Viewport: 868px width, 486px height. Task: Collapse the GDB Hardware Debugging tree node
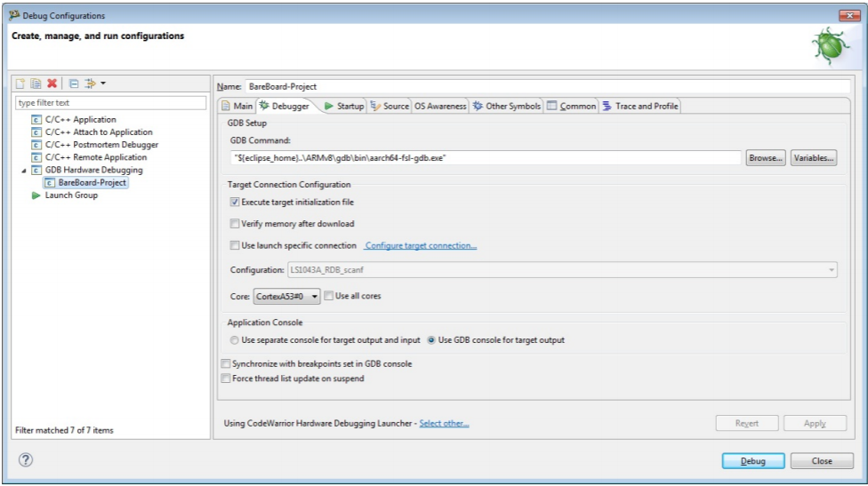point(24,171)
